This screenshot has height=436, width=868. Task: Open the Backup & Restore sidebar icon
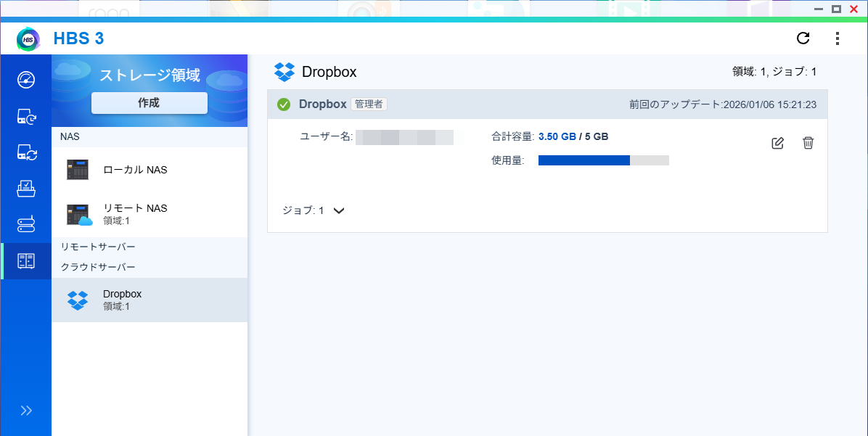tap(26, 116)
